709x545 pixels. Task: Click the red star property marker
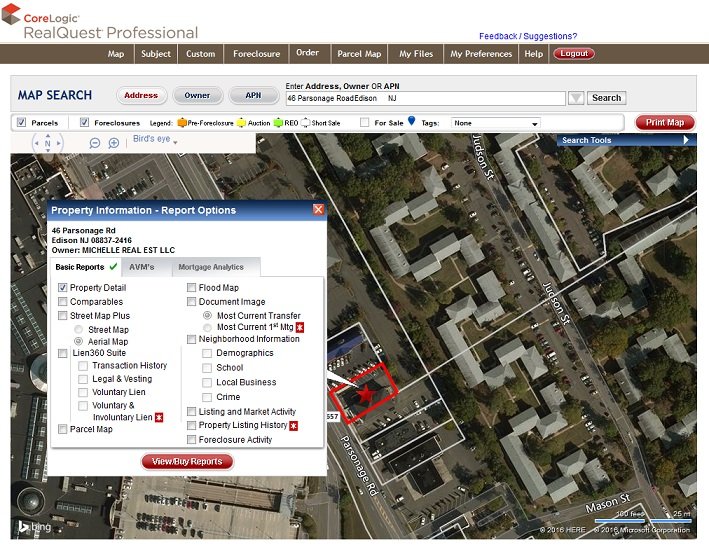coord(366,394)
